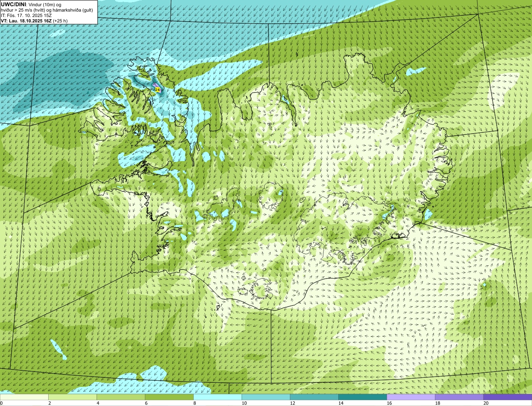This screenshot has height=406, width=532.
Task: Click the legend value '2'
Action: 49,403
